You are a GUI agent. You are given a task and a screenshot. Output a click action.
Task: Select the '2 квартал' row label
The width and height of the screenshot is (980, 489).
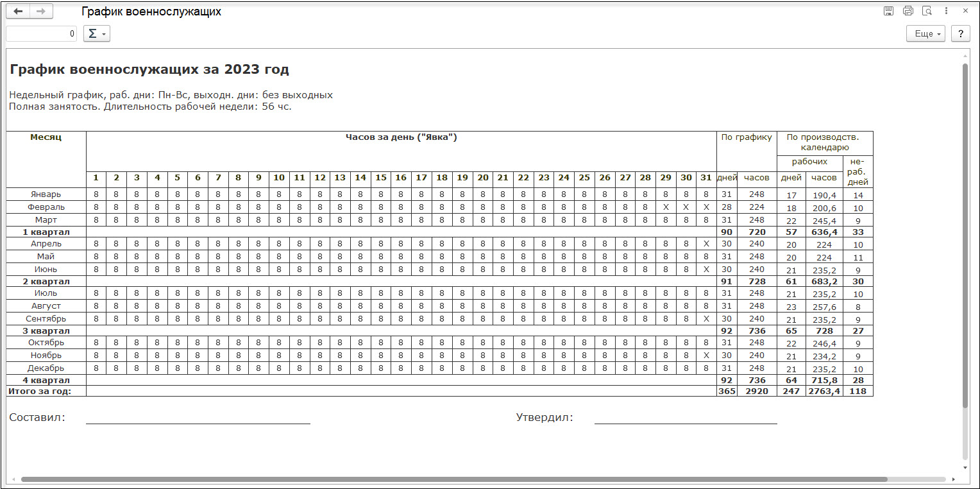(x=46, y=281)
